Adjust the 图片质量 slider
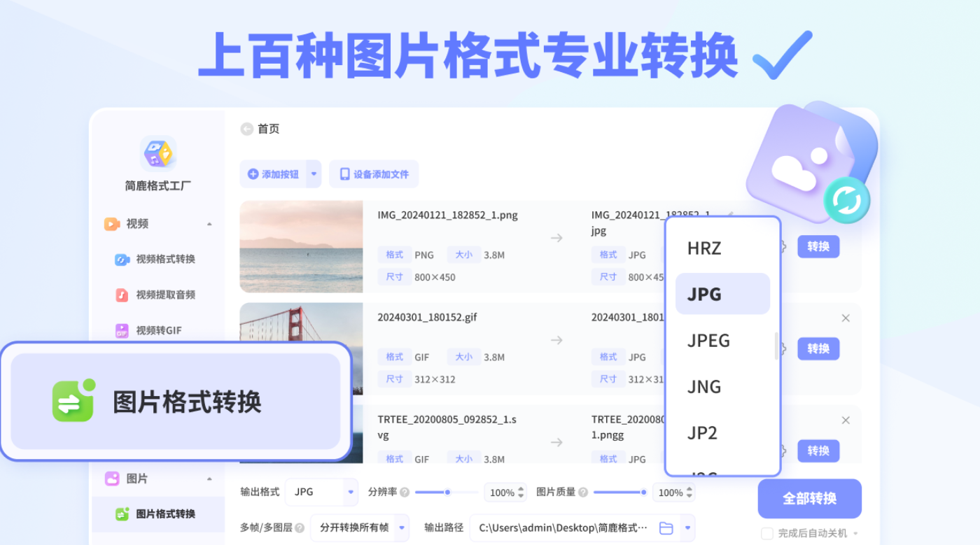 click(619, 493)
